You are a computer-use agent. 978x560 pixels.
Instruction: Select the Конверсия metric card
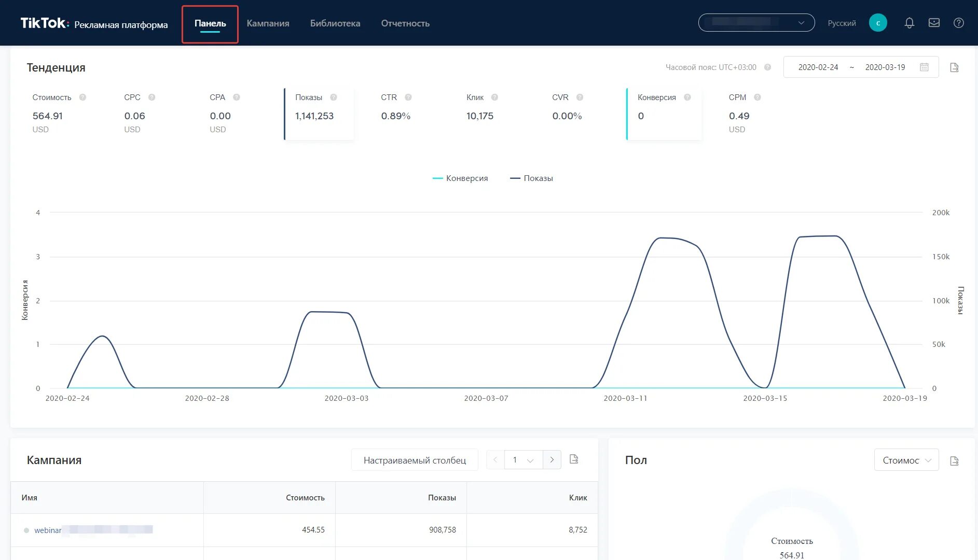664,114
